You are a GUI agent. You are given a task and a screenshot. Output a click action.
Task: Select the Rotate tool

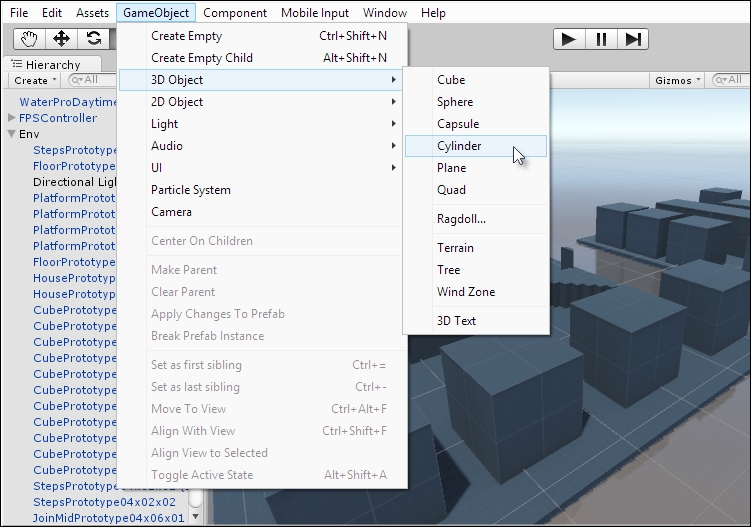tap(94, 39)
